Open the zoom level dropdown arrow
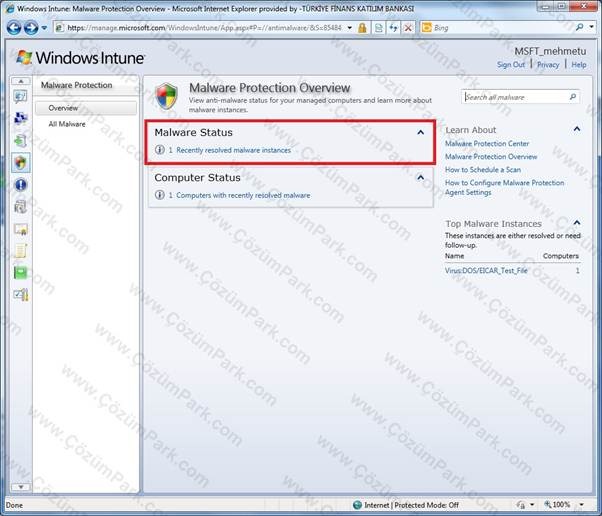Screen dimensions: 602x516 [x=581, y=504]
